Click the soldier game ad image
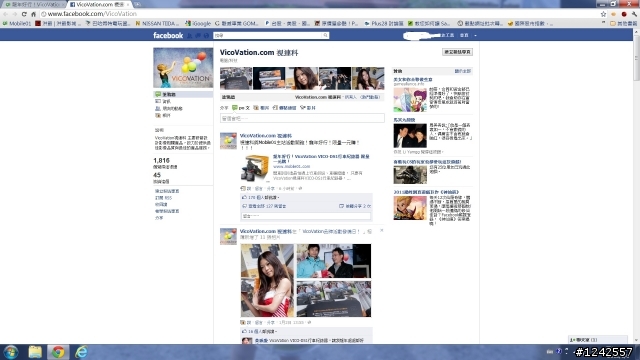The image size is (640, 360). click(410, 175)
